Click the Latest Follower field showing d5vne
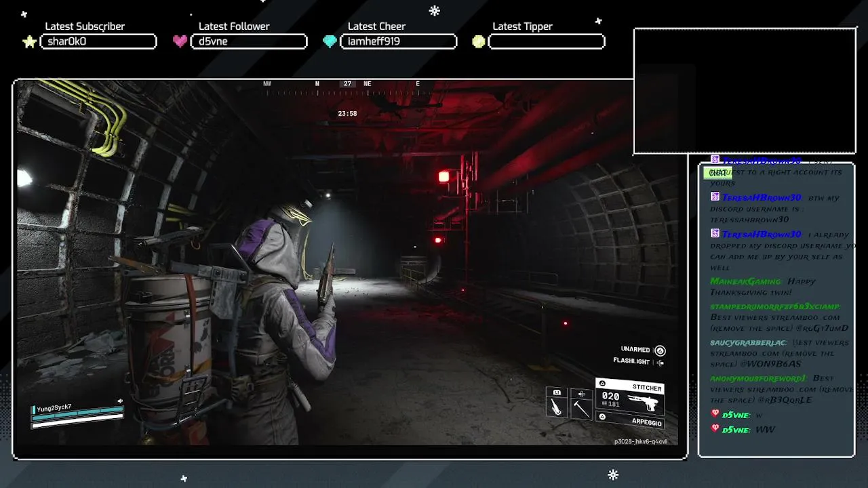The width and height of the screenshot is (868, 488). coord(249,41)
